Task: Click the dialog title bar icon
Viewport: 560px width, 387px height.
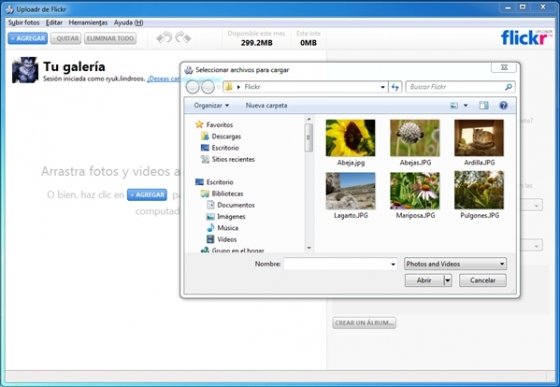Action: click(189, 70)
